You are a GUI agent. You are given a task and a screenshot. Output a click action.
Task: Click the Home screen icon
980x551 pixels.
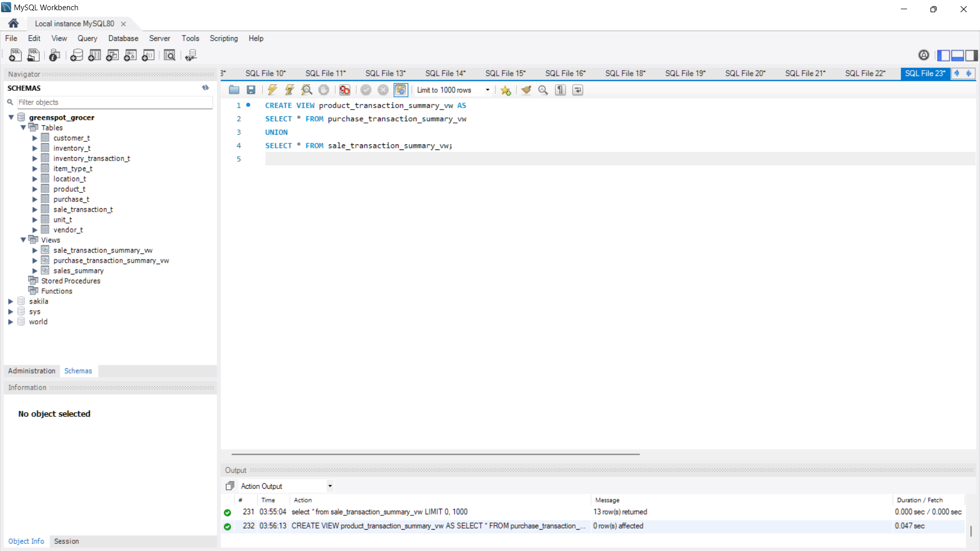pyautogui.click(x=14, y=23)
